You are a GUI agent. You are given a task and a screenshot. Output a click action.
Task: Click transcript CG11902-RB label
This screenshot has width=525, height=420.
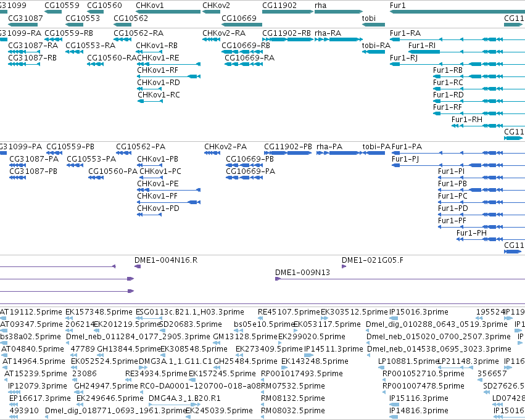(x=286, y=33)
